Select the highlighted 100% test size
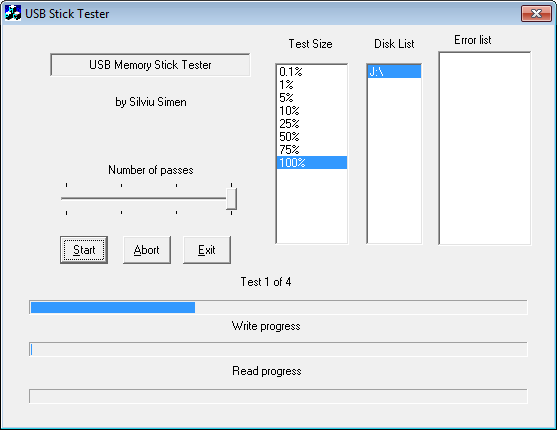 click(x=311, y=162)
